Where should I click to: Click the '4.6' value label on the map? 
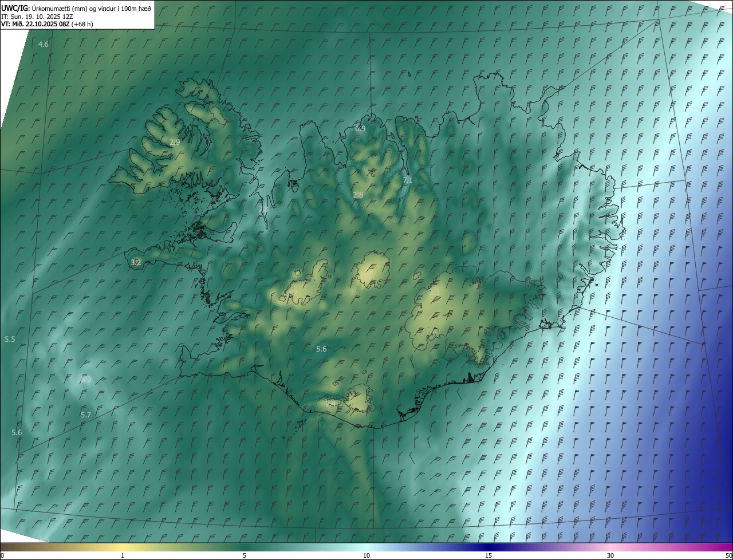point(44,44)
